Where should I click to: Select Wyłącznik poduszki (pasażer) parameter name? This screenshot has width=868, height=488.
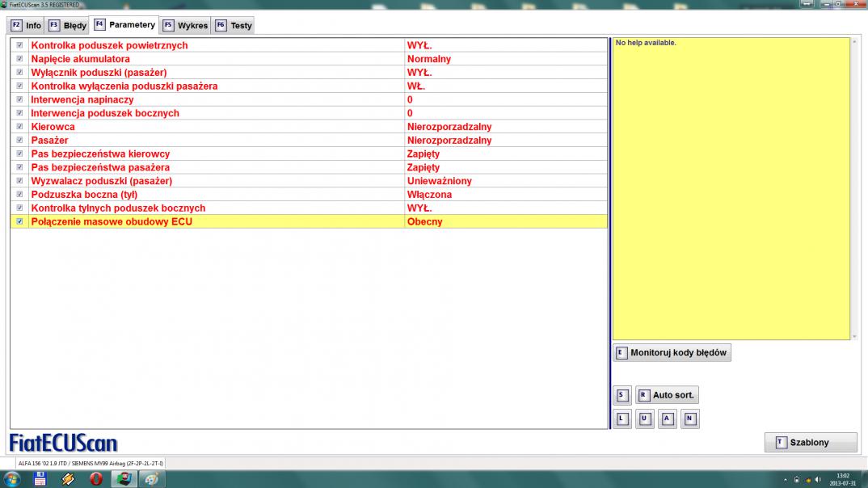[99, 73]
